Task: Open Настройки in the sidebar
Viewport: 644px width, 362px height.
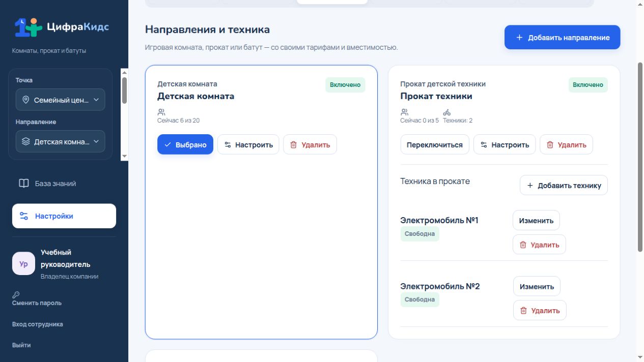Action: pyautogui.click(x=64, y=216)
